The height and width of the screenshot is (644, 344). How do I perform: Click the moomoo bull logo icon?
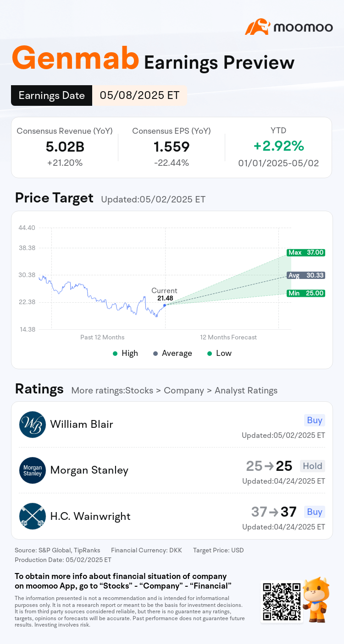click(x=257, y=27)
